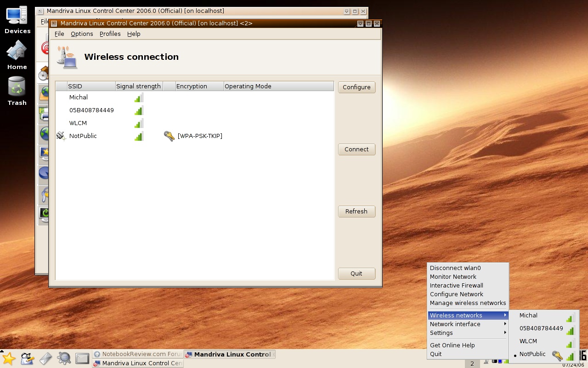
Task: Choose Monitor Network from the tray menu
Action: coord(468,276)
